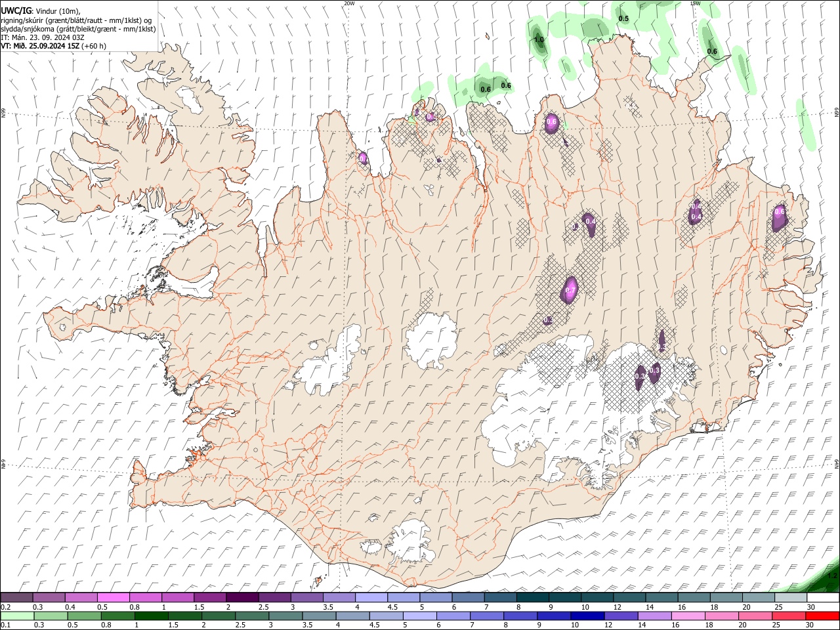Image resolution: width=840 pixels, height=630 pixels.
Task: Select the slate blue swatch labeled 6 in top row
Action: pos(469,598)
